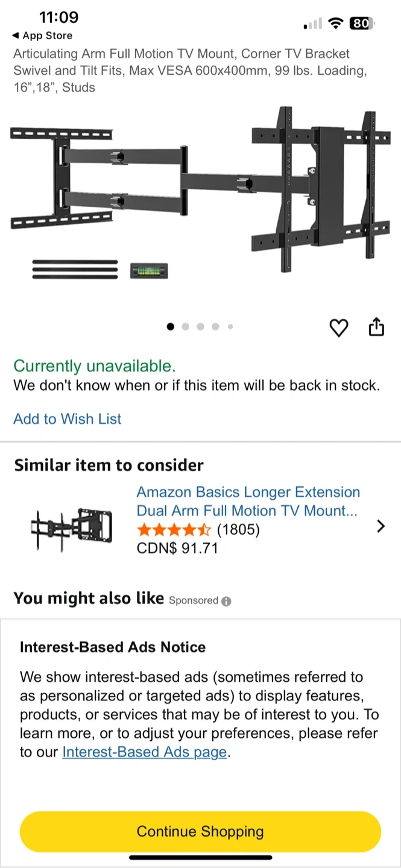Tap the cellular signal bars
Viewport: 401px width, 868px height.
tap(313, 24)
